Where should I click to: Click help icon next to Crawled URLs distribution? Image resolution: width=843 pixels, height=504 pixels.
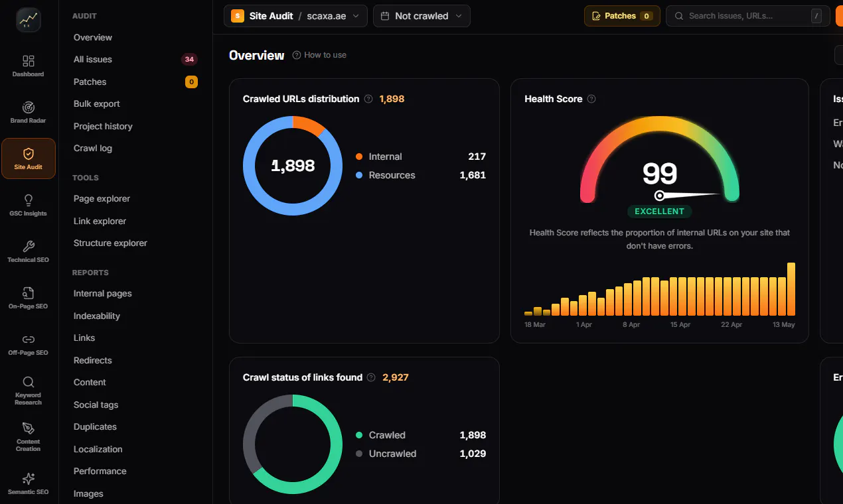coord(368,99)
